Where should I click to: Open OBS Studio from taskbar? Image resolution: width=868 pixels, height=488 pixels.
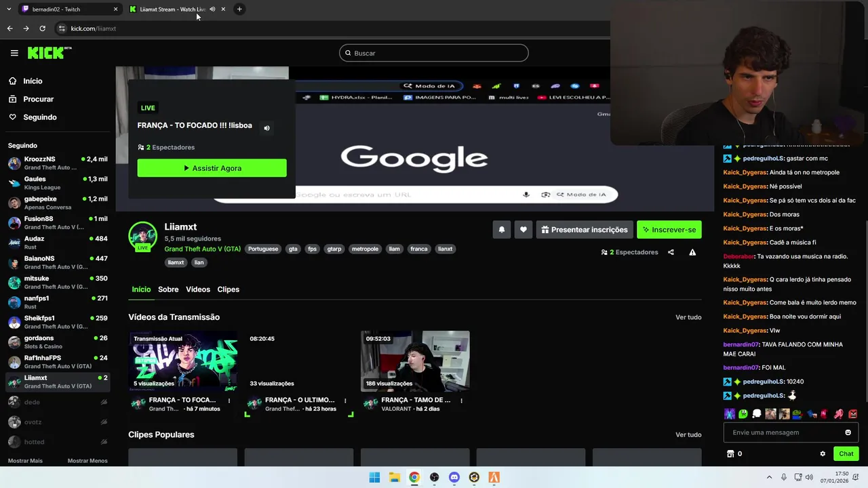(x=434, y=477)
